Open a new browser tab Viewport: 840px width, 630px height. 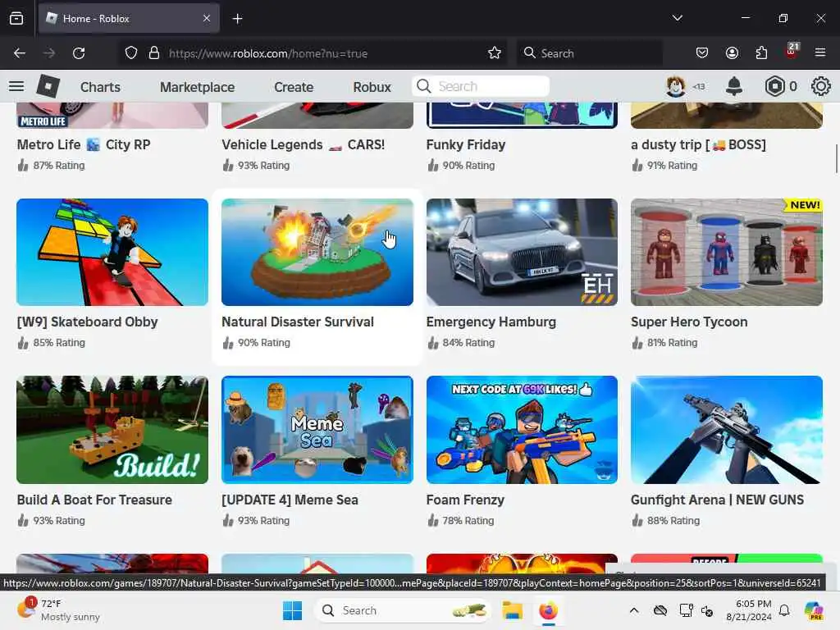tap(237, 19)
